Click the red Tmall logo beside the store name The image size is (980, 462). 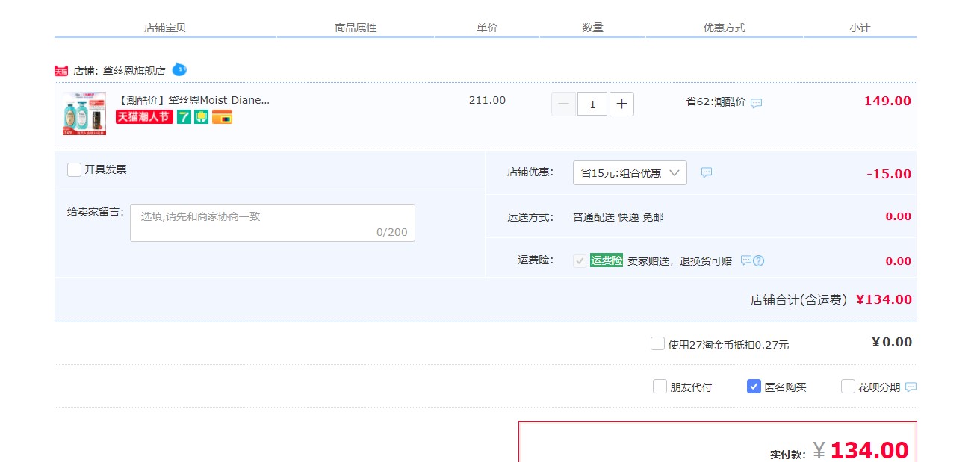click(61, 71)
